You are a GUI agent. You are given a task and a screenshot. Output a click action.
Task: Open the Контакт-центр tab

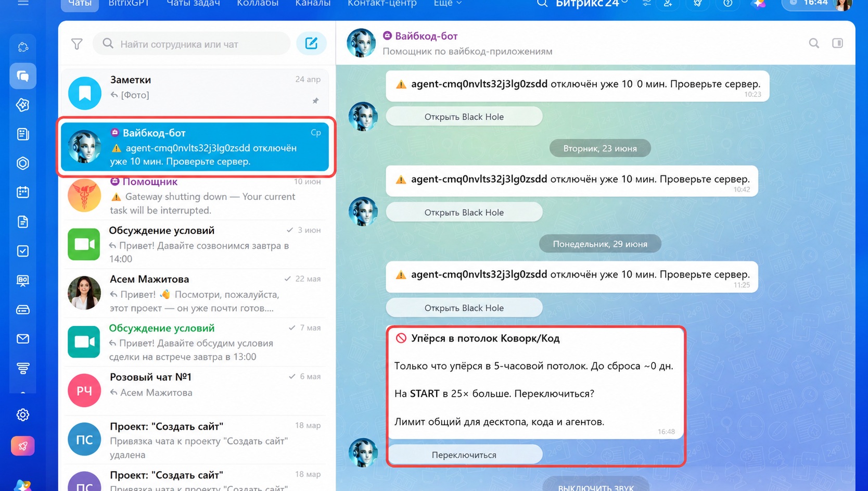click(x=382, y=3)
